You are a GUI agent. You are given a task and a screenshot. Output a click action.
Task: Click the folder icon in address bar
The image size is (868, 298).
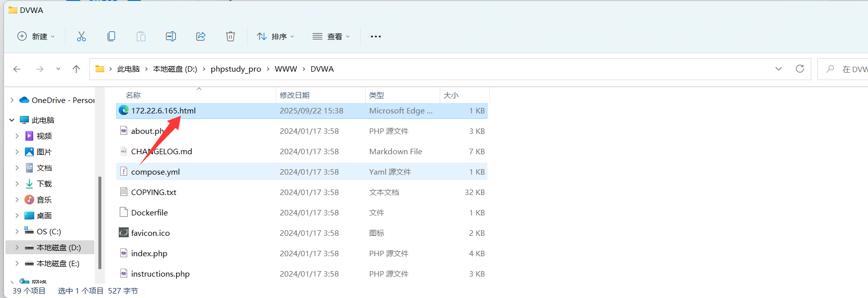click(100, 69)
